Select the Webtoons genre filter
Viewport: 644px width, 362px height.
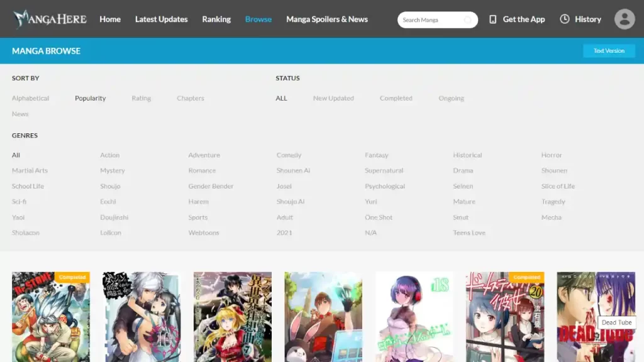click(x=204, y=233)
